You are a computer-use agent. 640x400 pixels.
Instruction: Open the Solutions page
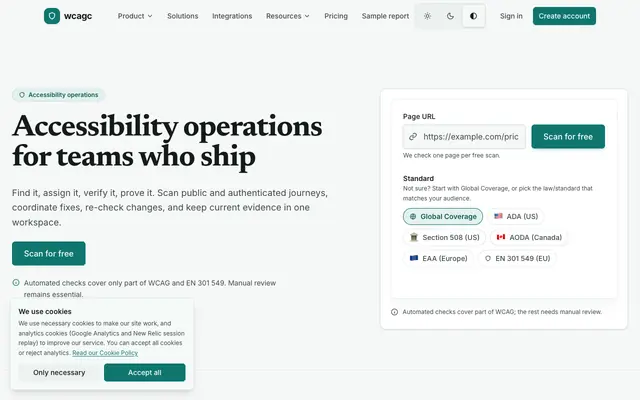pyautogui.click(x=182, y=16)
